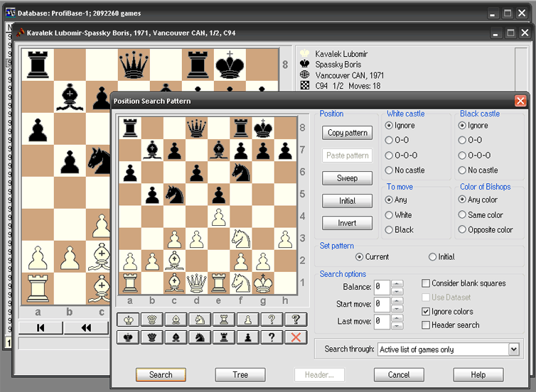Click the Sweep button
Viewport: 536px width, 392px height.
(x=348, y=178)
